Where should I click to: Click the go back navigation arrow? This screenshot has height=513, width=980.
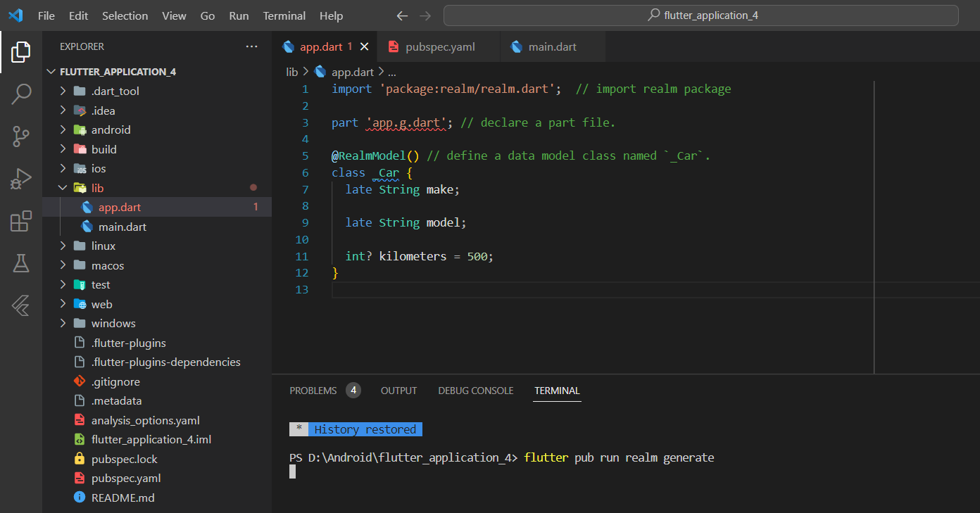click(x=402, y=15)
